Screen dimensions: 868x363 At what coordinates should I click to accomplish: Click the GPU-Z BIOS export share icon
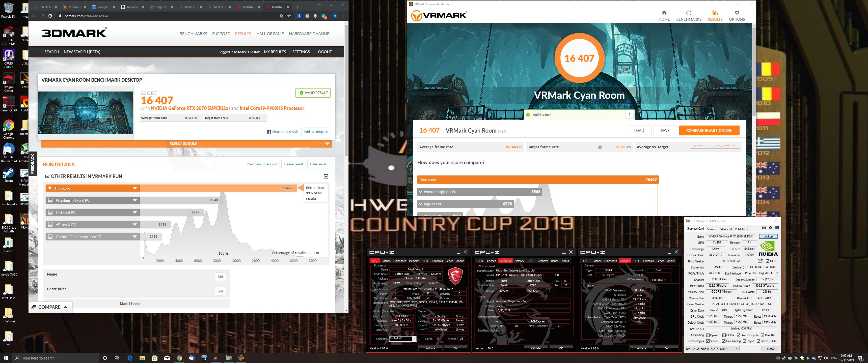click(x=760, y=261)
